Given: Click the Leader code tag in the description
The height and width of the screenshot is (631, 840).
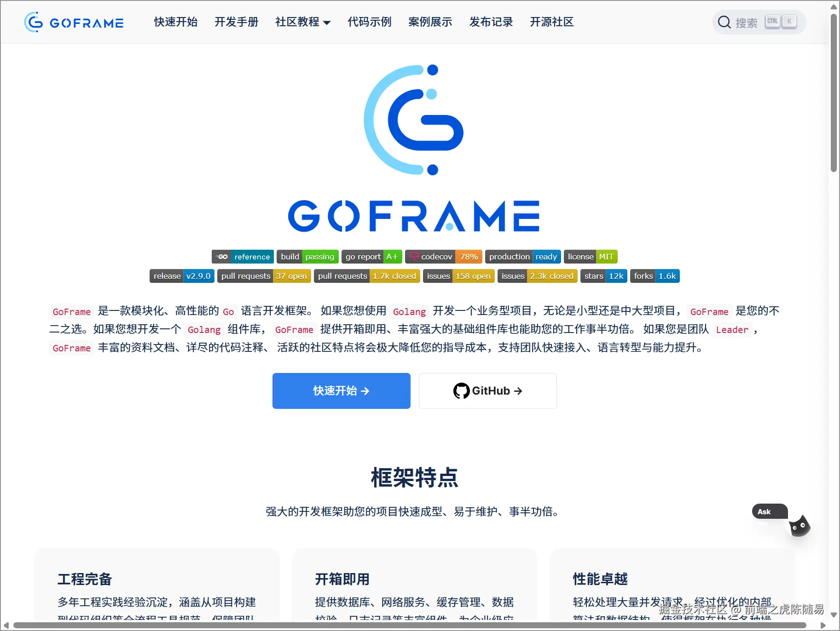Looking at the screenshot, I should pyautogui.click(x=732, y=330).
